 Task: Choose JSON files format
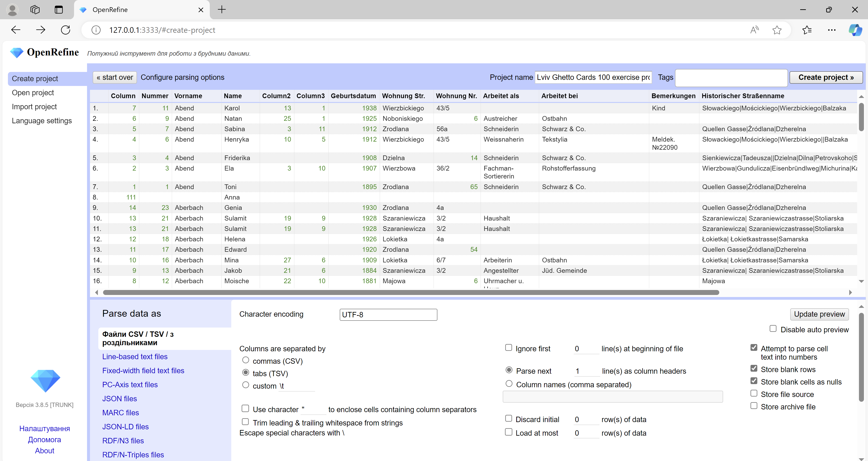[x=119, y=399]
